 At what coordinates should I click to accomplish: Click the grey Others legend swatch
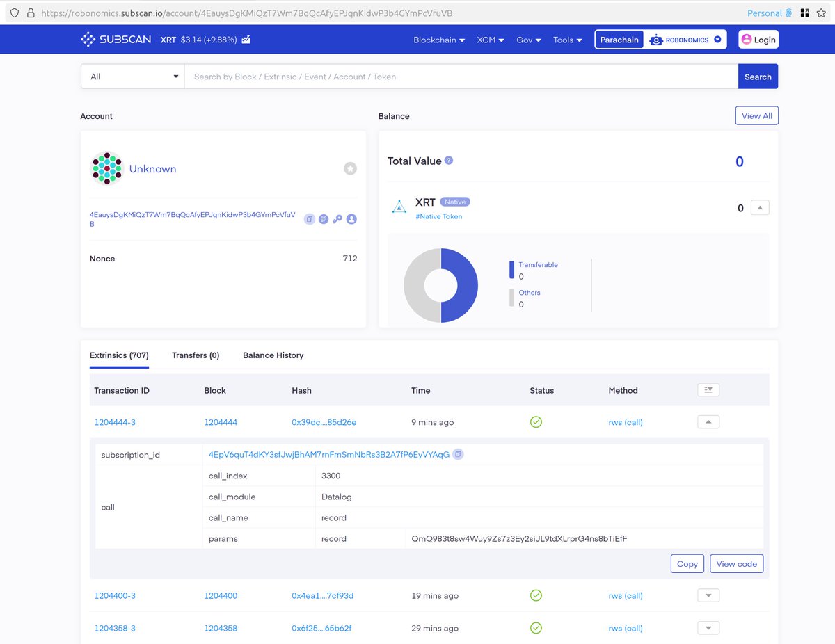coord(511,298)
